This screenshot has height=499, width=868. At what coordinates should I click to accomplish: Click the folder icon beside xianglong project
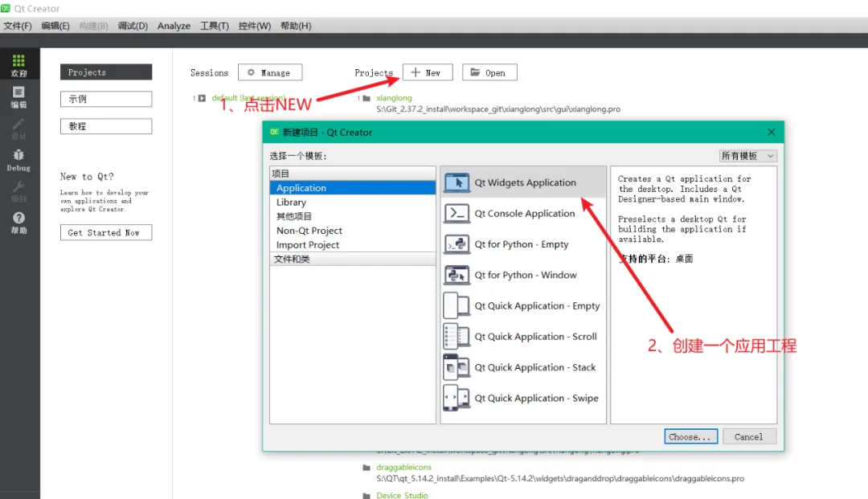[x=366, y=99]
